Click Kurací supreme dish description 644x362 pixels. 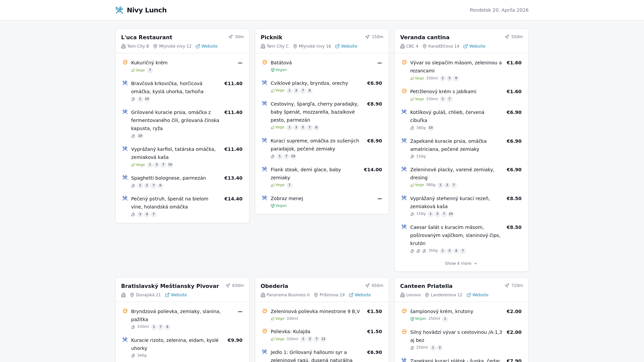pyautogui.click(x=315, y=145)
